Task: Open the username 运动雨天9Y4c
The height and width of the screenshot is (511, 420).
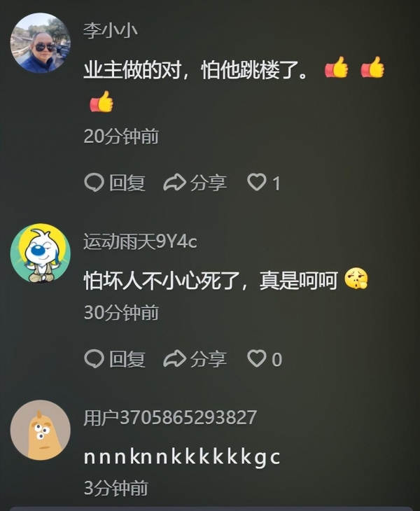Action: coord(140,241)
